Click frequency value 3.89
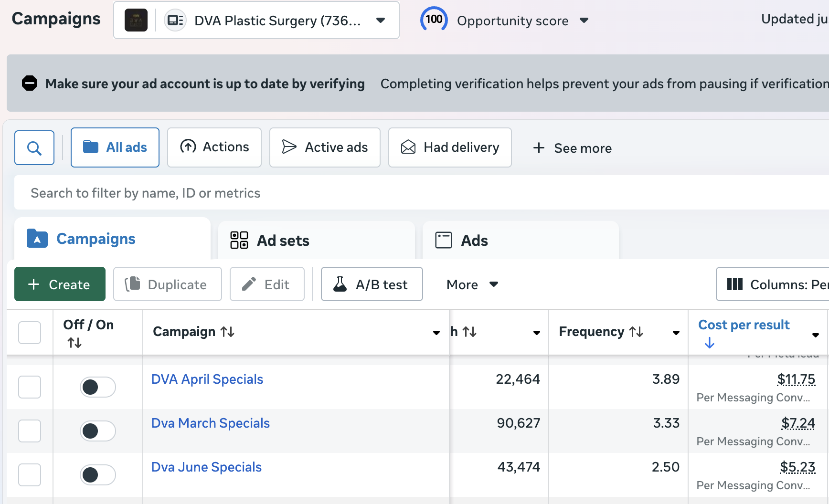Screen dimensions: 829x504 666,379
